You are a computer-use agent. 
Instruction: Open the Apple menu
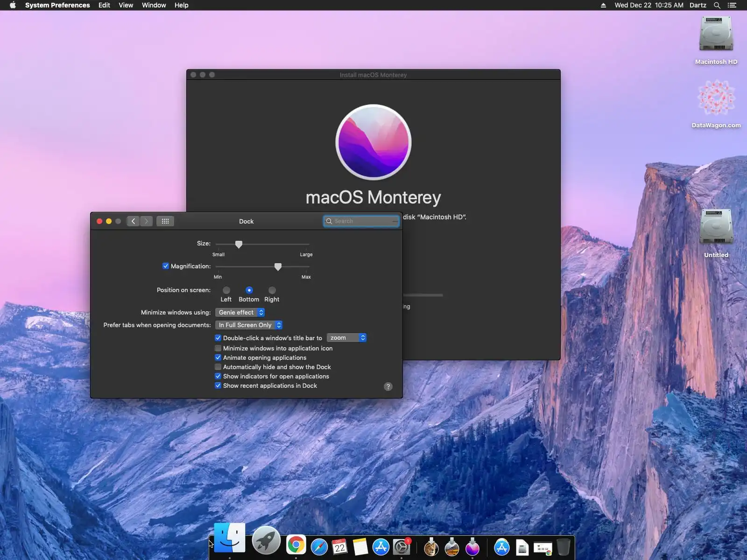point(13,5)
